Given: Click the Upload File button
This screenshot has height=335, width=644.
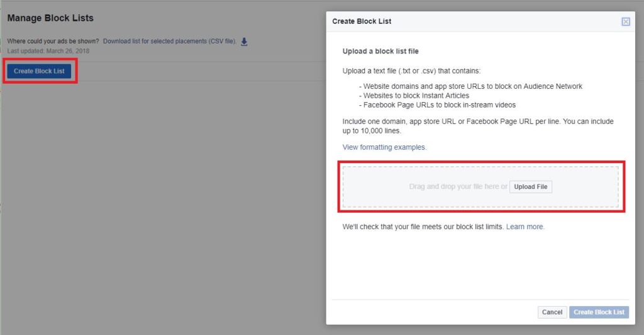Looking at the screenshot, I should point(531,186).
